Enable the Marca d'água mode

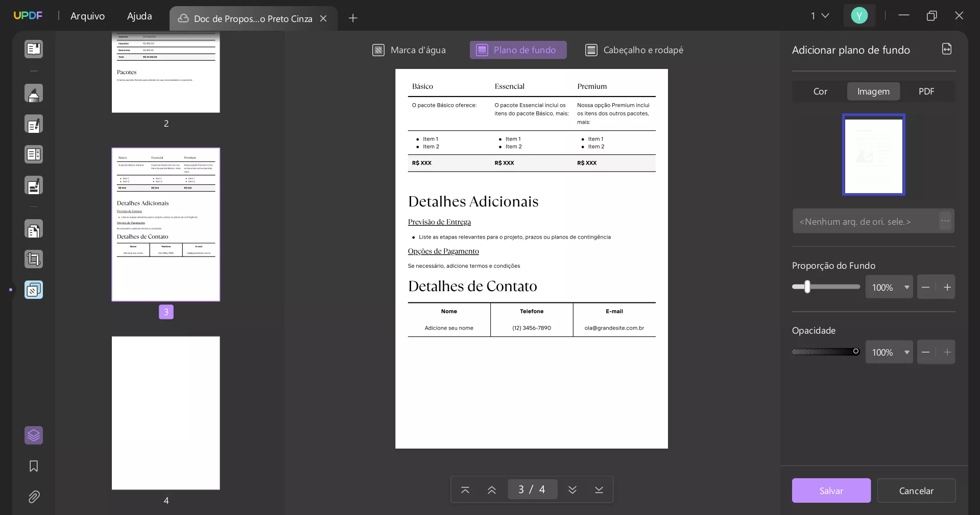point(409,50)
